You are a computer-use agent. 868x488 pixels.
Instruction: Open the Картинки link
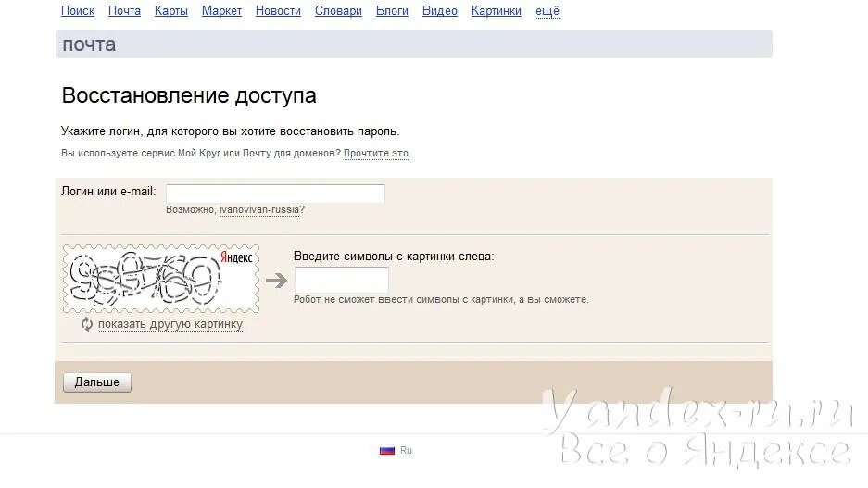click(496, 11)
